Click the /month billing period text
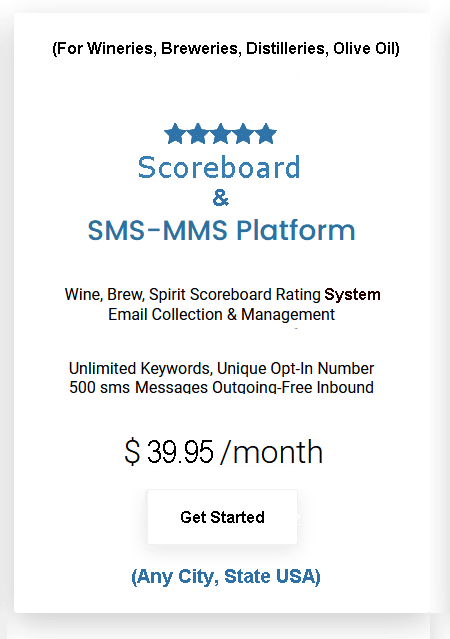Viewport: 450px width, 639px height. (271, 452)
